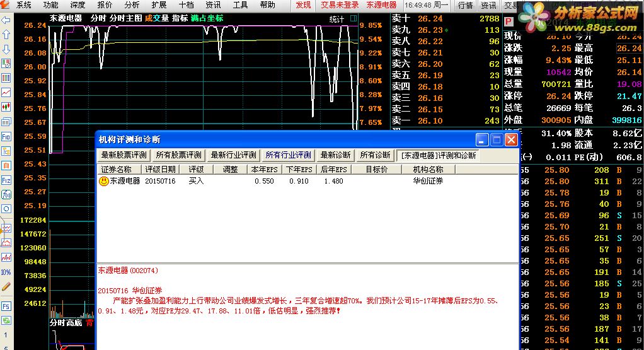Image resolution: width=644 pixels, height=350 pixels.
Task: Open the 十档 menu
Action: (x=186, y=5)
